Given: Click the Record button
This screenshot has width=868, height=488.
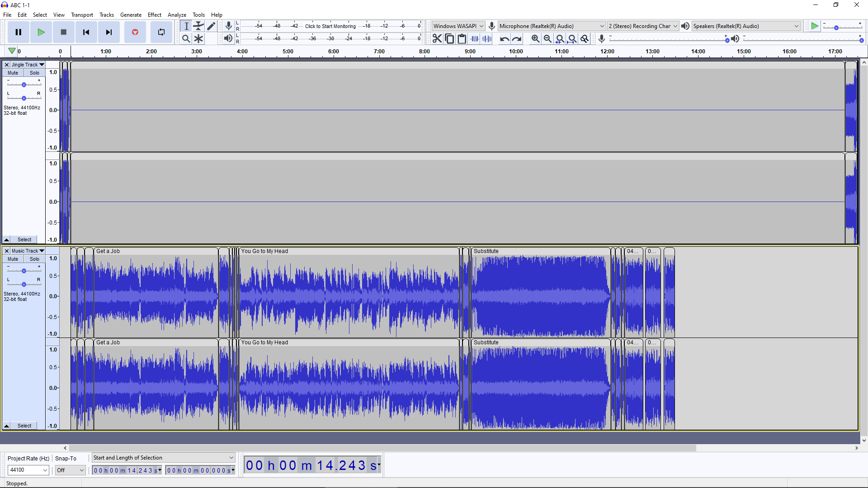Looking at the screenshot, I should click(135, 32).
